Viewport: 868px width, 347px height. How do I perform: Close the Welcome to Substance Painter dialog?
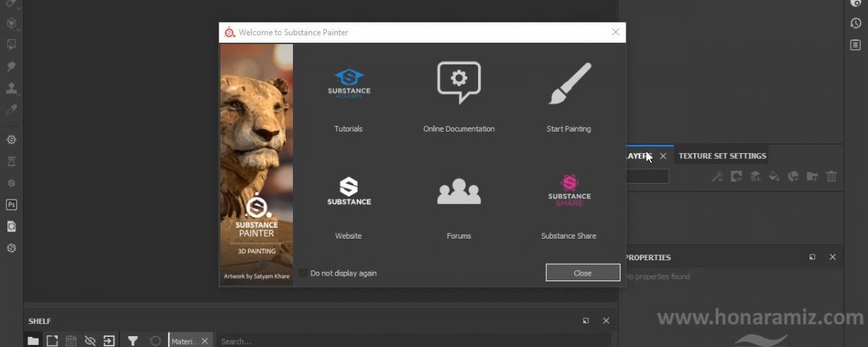616,32
